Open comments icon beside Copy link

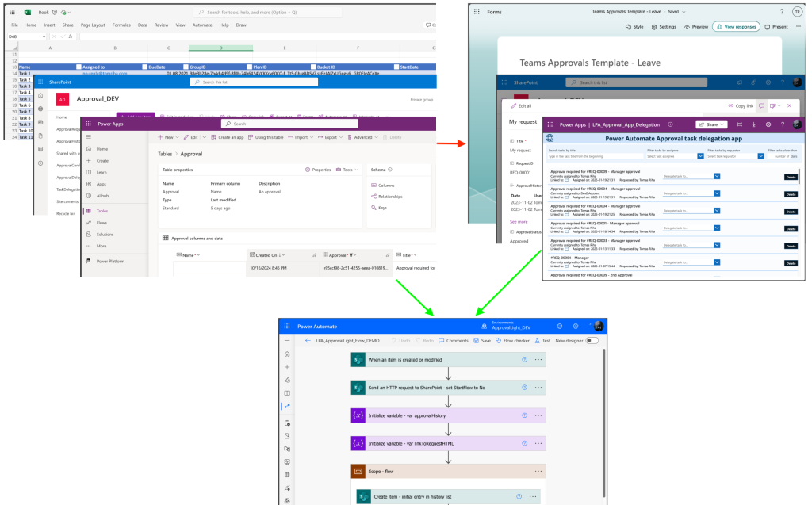761,105
